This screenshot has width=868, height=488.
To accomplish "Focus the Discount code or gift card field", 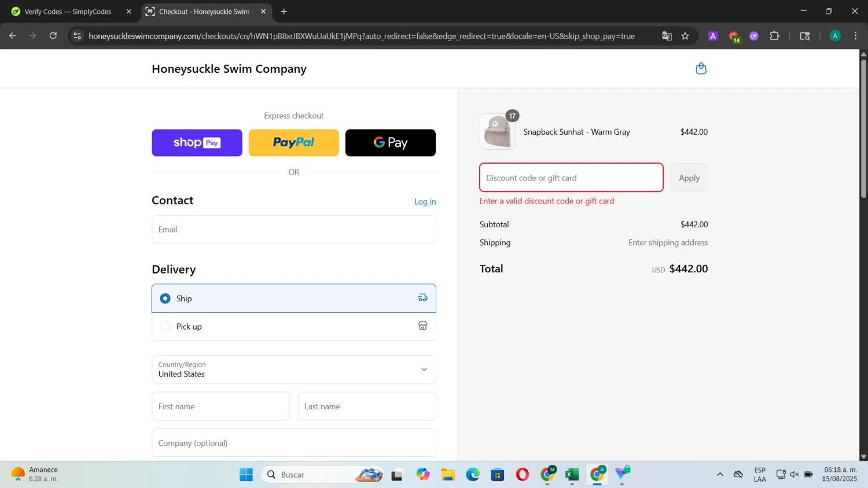I will pos(571,178).
